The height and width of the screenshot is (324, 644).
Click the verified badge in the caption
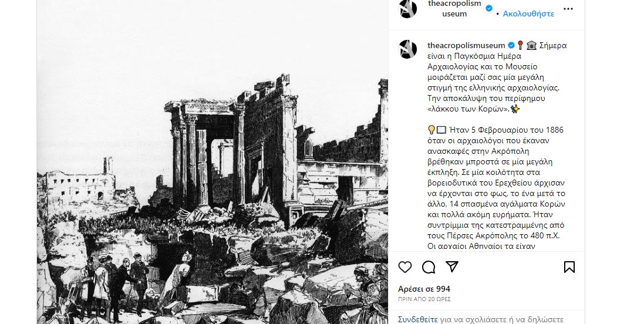[511, 45]
